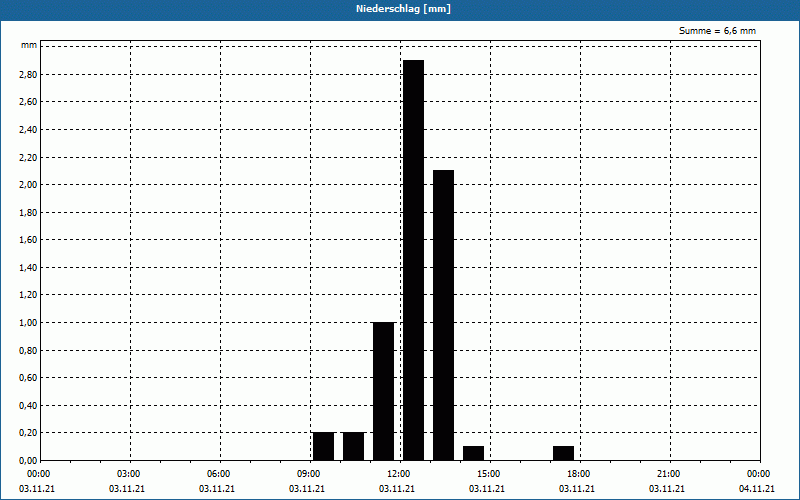The image size is (800, 500).
Task: Click the 2,40 y-axis label
Action: click(28, 130)
